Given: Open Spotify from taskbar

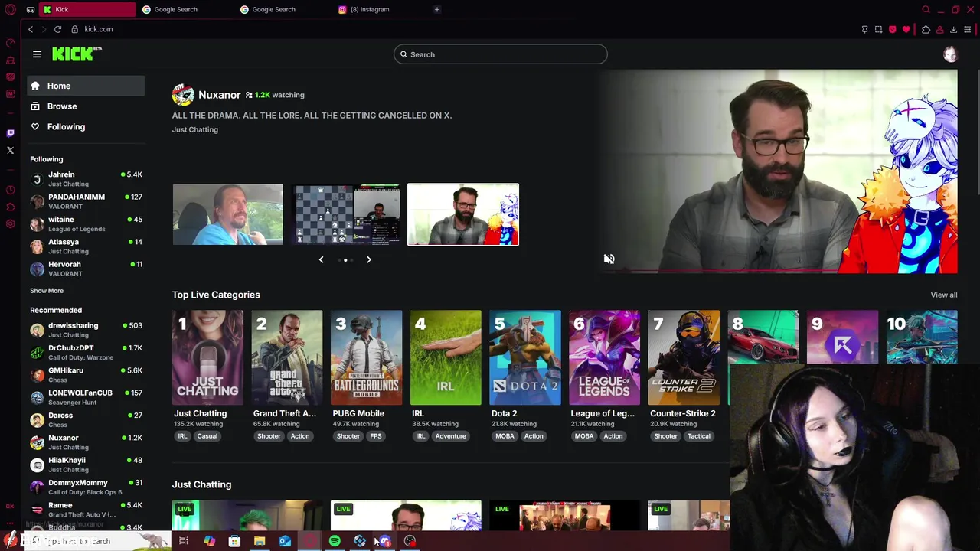Looking at the screenshot, I should coord(335,541).
